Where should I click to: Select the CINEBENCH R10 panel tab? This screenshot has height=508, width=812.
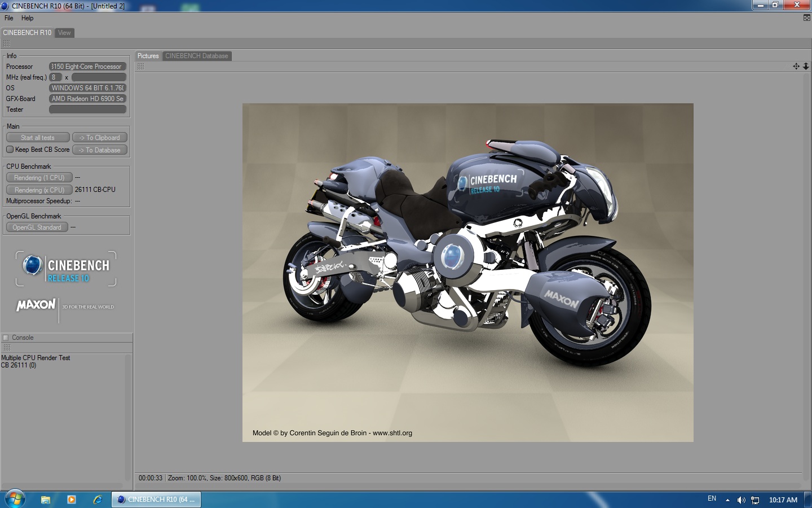point(27,33)
